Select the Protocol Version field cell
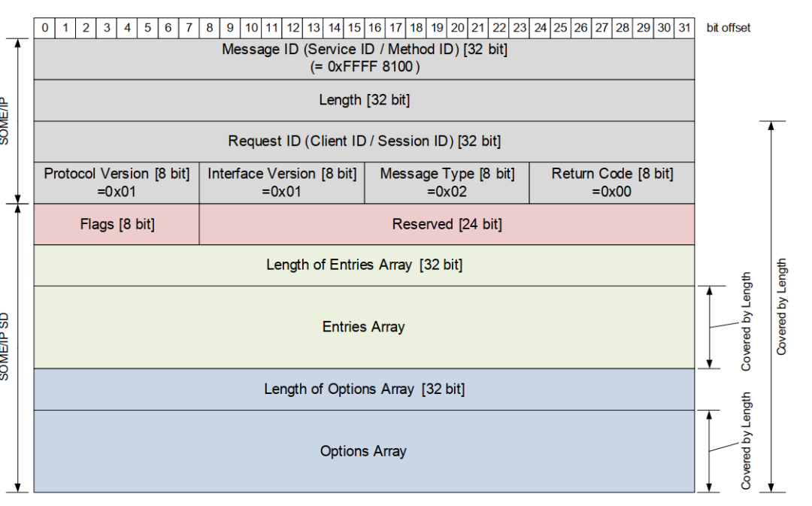The width and height of the screenshot is (812, 506). click(x=117, y=183)
